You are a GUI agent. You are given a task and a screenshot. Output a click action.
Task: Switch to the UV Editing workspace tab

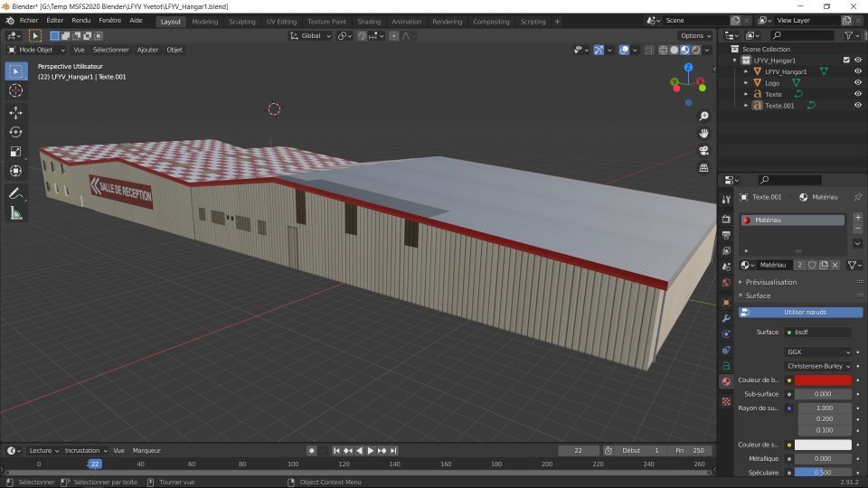pos(280,21)
